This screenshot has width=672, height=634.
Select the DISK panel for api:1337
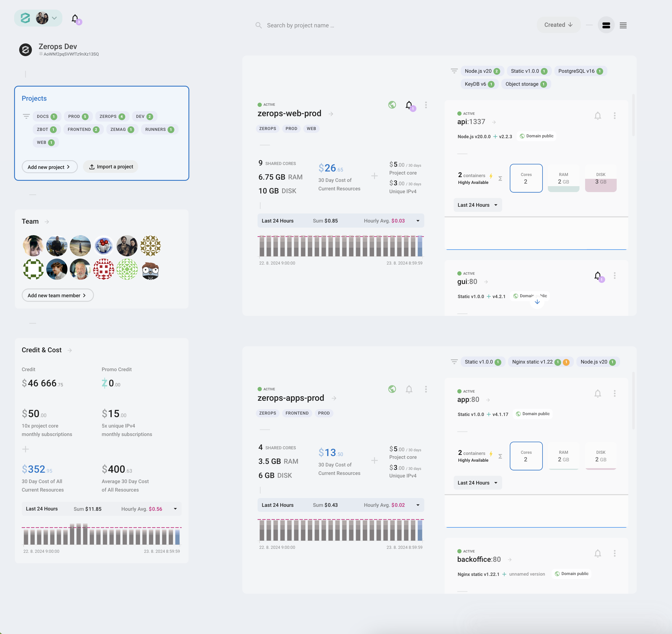601,178
